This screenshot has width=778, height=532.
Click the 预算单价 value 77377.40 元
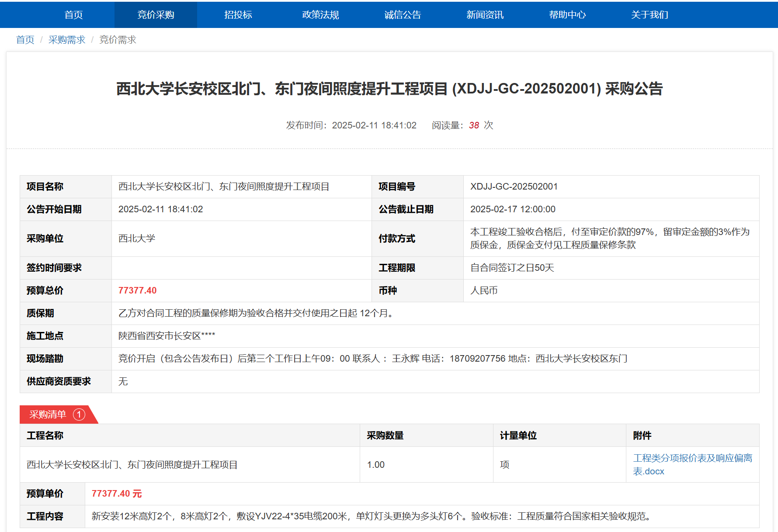point(116,494)
